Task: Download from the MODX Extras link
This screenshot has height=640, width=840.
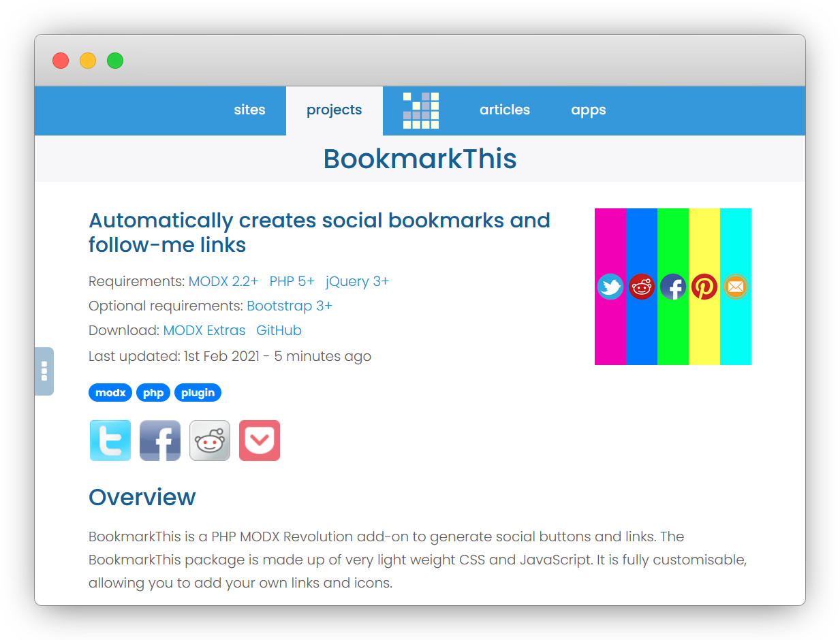Action: tap(204, 330)
